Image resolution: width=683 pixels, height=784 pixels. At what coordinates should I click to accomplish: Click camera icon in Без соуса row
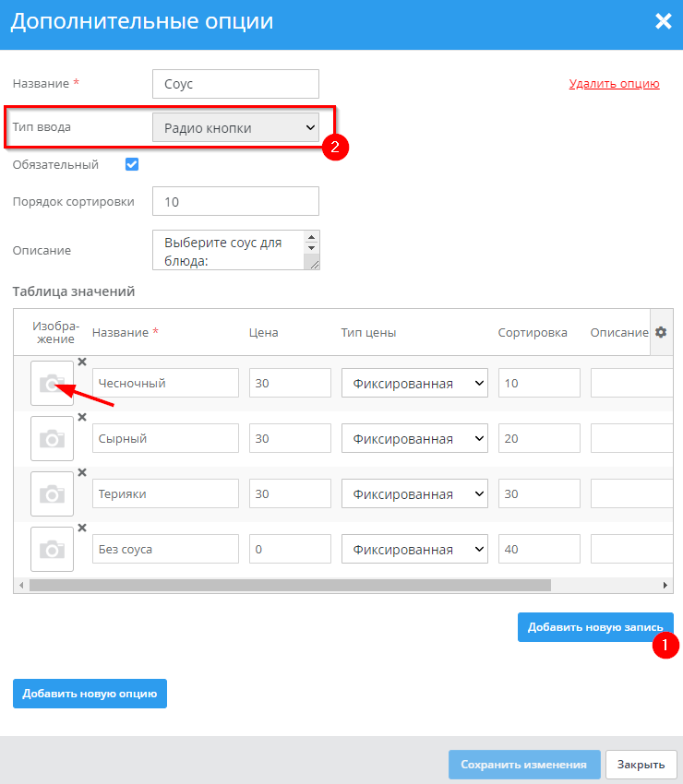[x=53, y=549]
